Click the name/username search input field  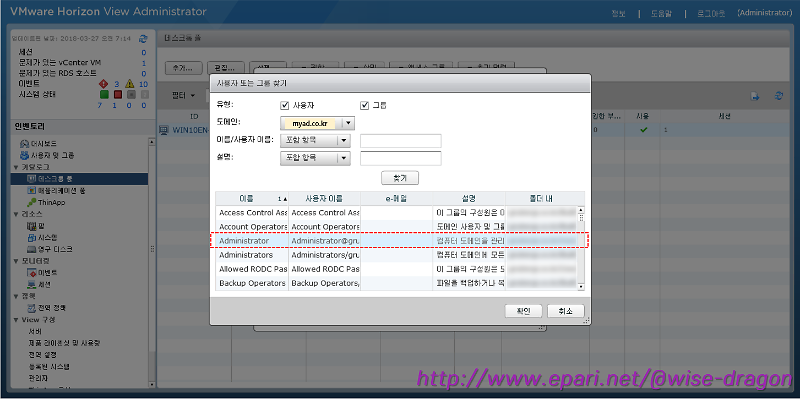tap(401, 141)
